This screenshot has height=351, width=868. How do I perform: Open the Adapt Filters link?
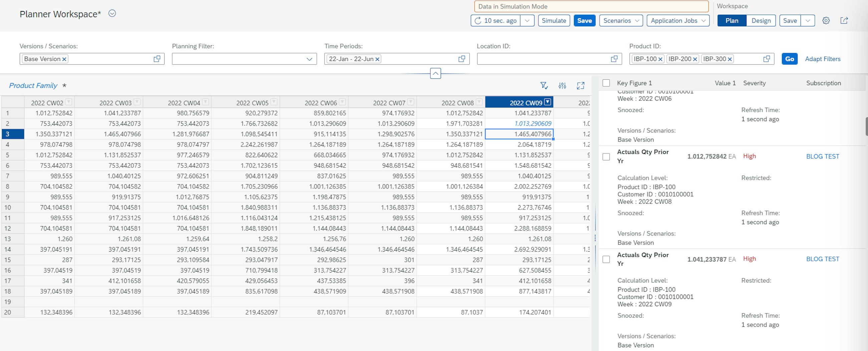pos(823,59)
